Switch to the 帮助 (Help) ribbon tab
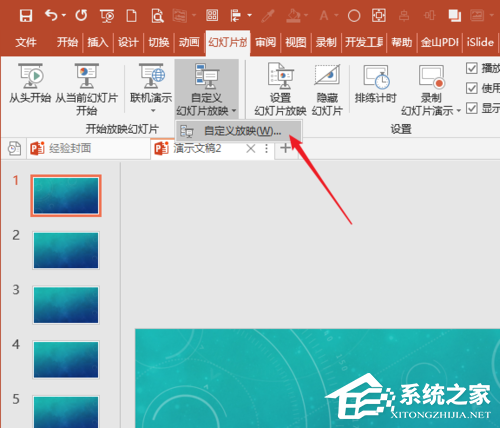 click(402, 42)
